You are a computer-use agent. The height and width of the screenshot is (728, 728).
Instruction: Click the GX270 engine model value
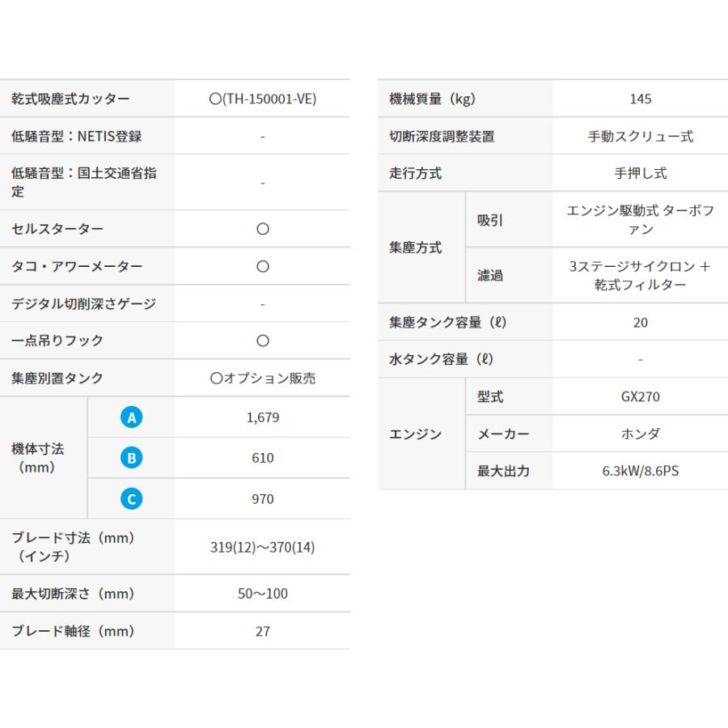coord(640,396)
